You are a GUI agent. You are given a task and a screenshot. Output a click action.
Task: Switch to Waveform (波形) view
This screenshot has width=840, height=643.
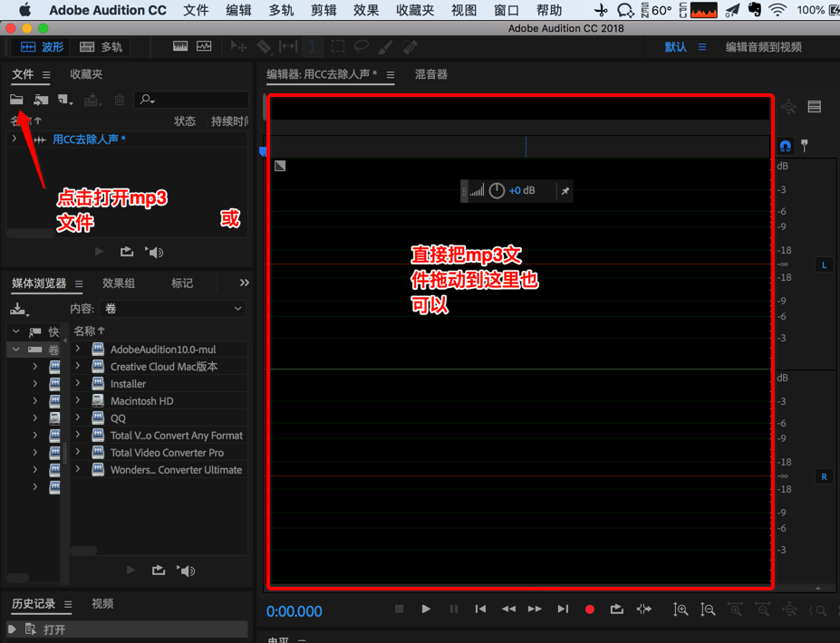[42, 47]
